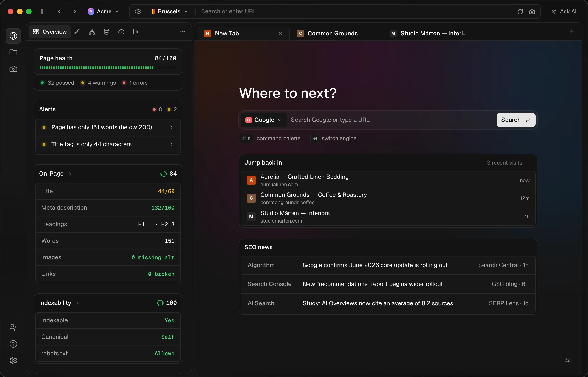This screenshot has height=377, width=588.
Task: Open the globe browser view in left rail
Action: 13,36
